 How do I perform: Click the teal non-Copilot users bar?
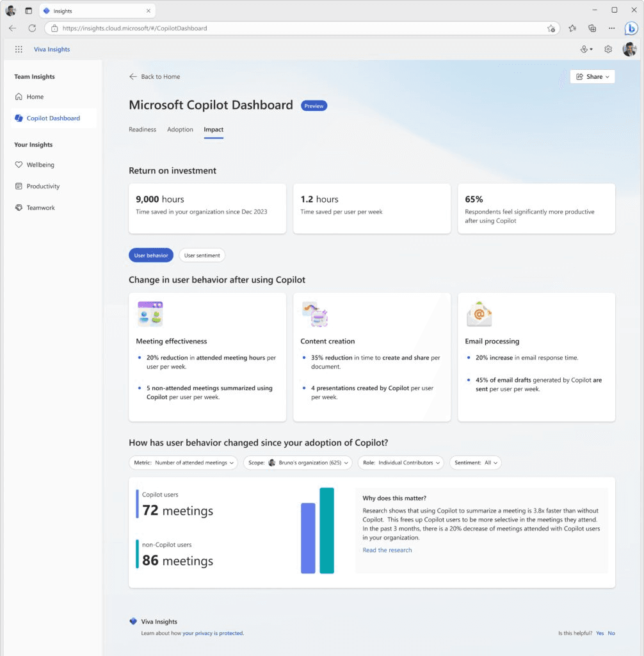[327, 530]
